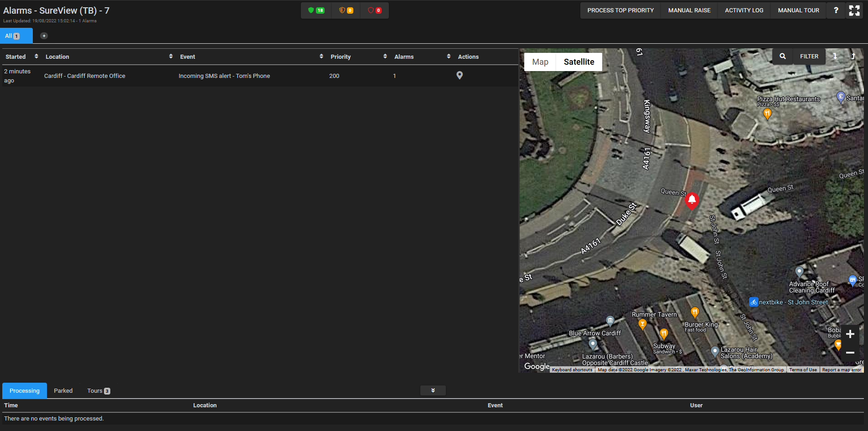Click the Time column header in processing table
Image resolution: width=868 pixels, height=431 pixels.
11,405
